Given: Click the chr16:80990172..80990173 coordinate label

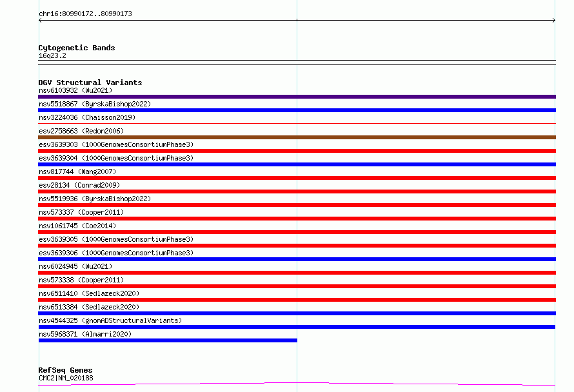Looking at the screenshot, I should 85,14.
